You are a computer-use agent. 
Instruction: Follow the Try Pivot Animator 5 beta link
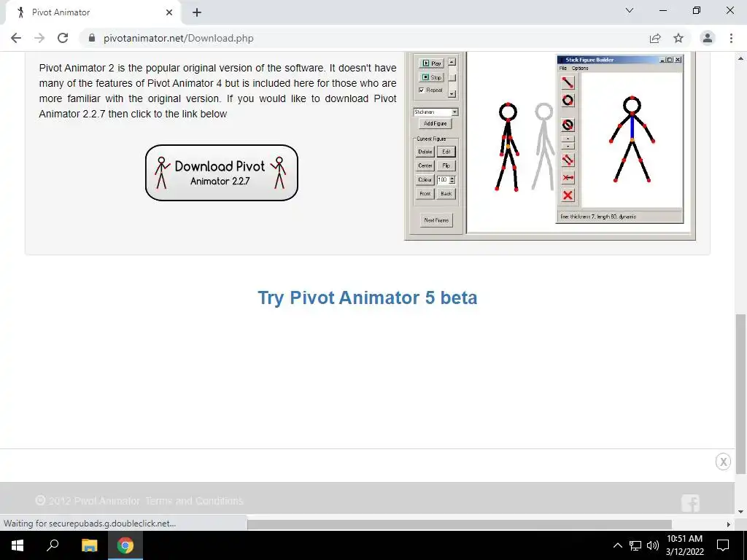click(x=368, y=297)
